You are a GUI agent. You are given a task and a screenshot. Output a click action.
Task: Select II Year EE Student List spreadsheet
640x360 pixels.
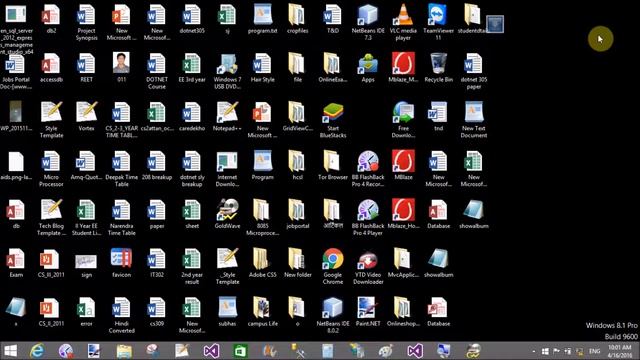[86, 218]
